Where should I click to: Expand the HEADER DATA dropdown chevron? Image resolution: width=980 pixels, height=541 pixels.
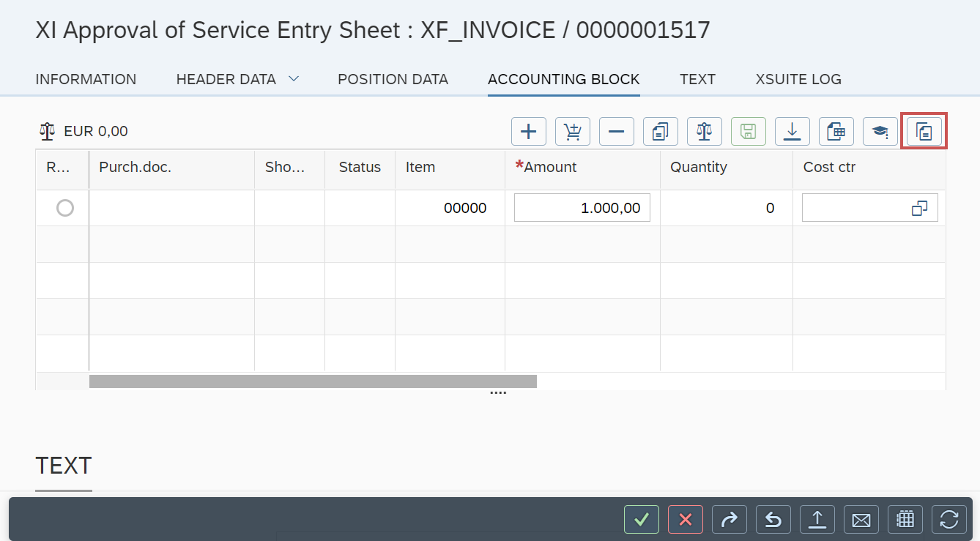(294, 79)
